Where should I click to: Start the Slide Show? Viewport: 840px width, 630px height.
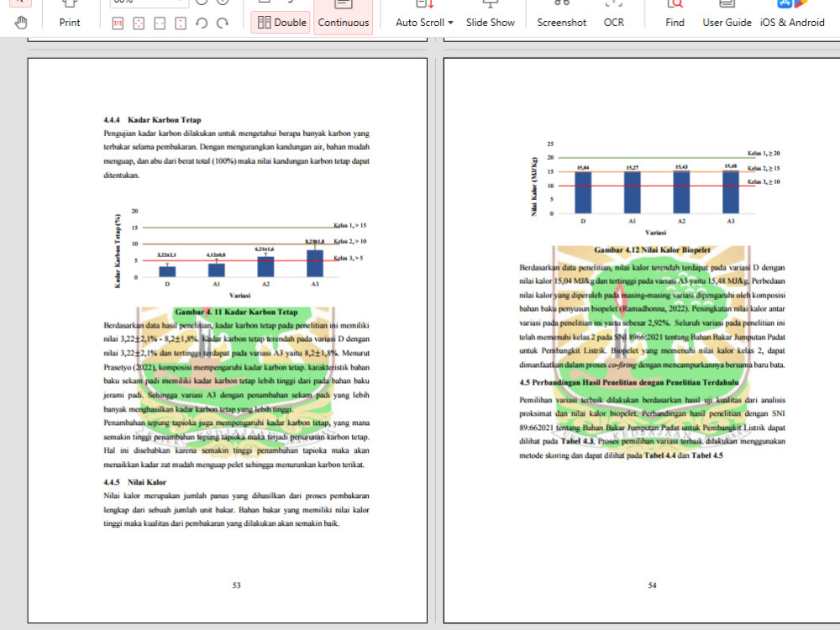click(491, 16)
